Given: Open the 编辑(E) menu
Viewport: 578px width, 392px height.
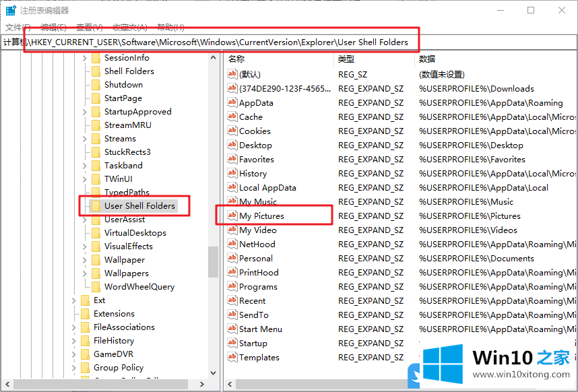Looking at the screenshot, I should [53, 27].
